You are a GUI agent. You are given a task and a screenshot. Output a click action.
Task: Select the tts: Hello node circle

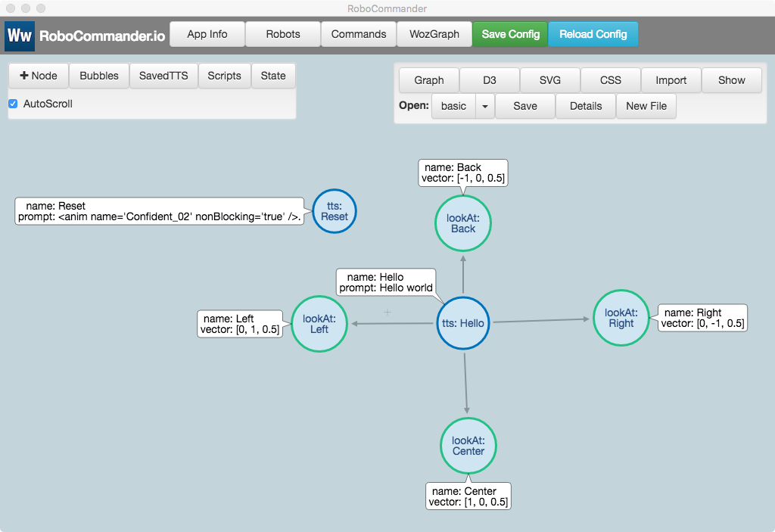pos(463,323)
